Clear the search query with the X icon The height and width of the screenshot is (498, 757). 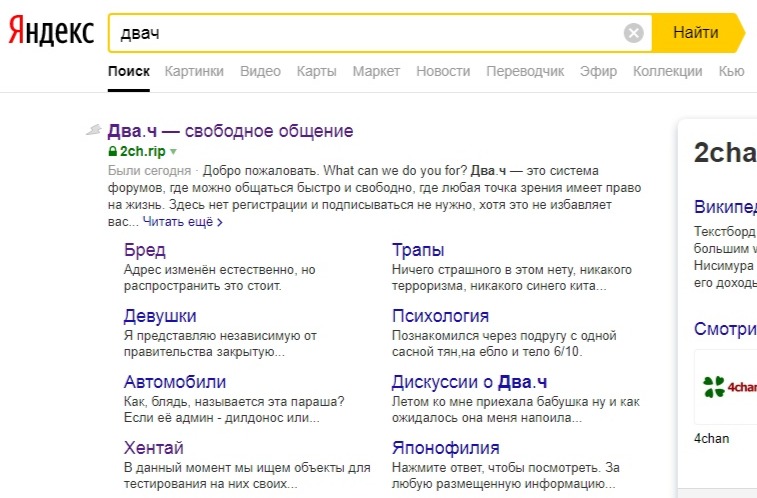633,33
